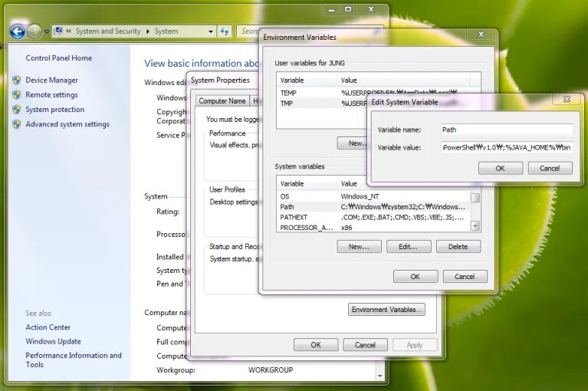Click Cancel in Edit System Variable dialog
The width and height of the screenshot is (588, 391).
pos(550,169)
